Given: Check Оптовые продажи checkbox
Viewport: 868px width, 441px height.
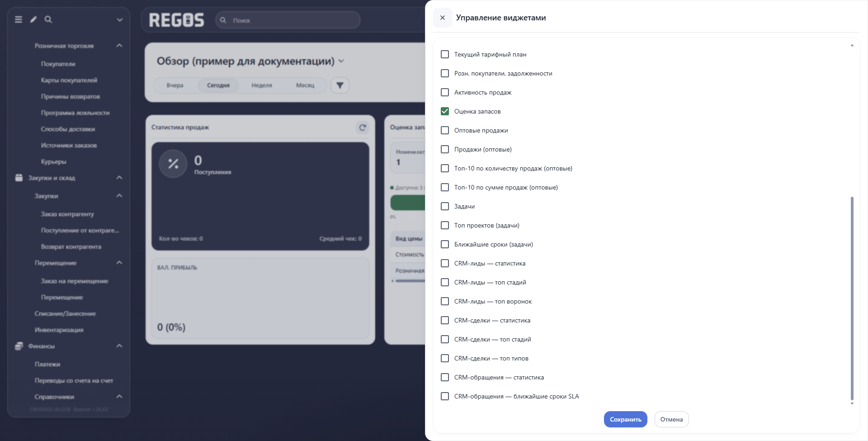Looking at the screenshot, I should [x=445, y=130].
